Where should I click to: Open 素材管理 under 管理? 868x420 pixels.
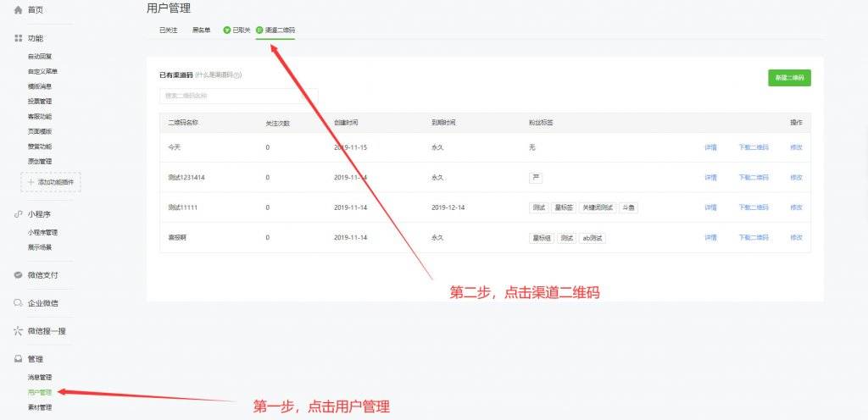point(39,407)
